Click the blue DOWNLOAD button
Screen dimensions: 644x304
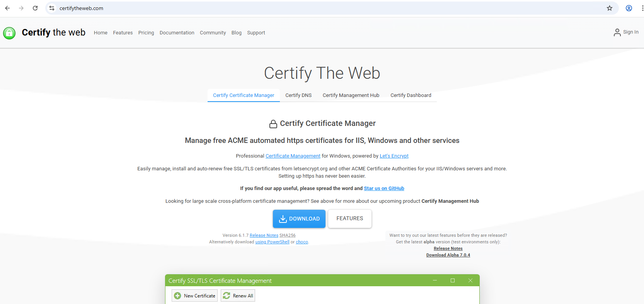coord(299,219)
